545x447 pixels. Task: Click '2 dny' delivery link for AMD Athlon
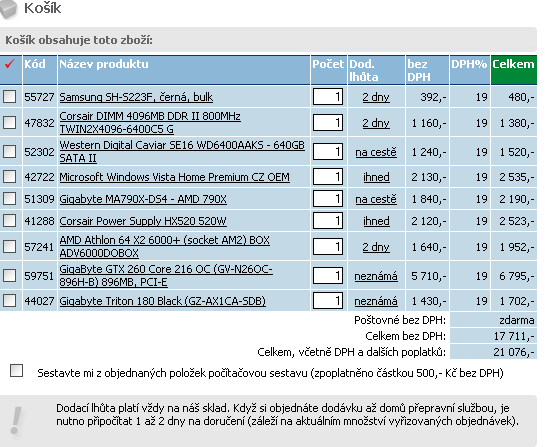coord(376,247)
